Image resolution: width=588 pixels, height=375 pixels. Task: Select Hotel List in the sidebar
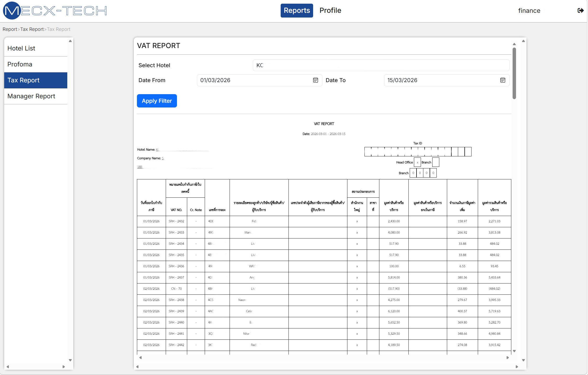tap(21, 48)
